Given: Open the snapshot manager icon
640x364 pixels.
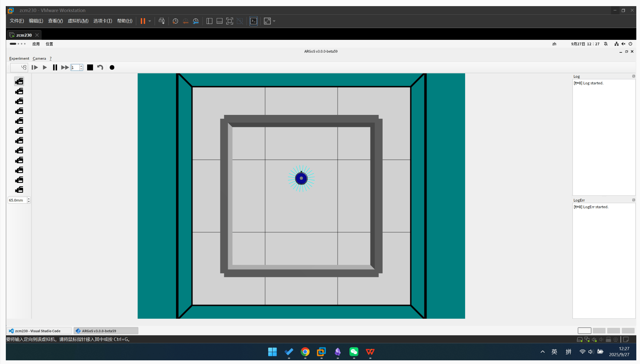Looking at the screenshot, I should click(x=196, y=21).
